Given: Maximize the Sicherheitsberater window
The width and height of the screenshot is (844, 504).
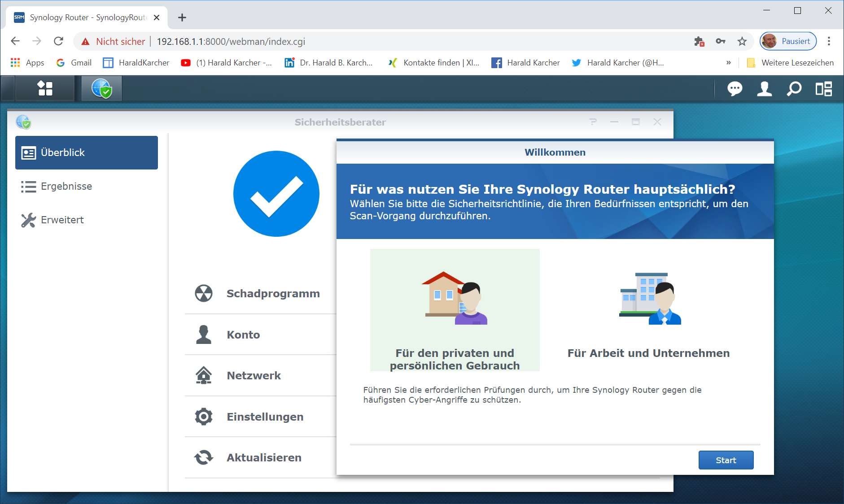Looking at the screenshot, I should [636, 122].
